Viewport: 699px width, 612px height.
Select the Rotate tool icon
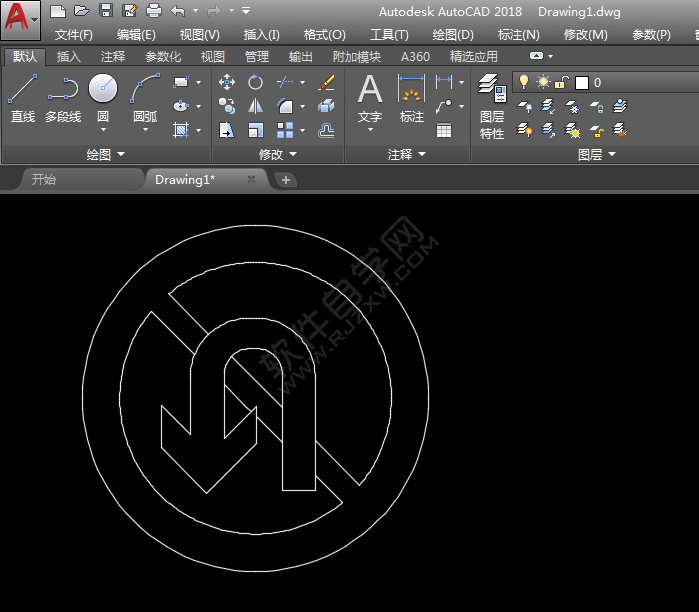click(255, 82)
